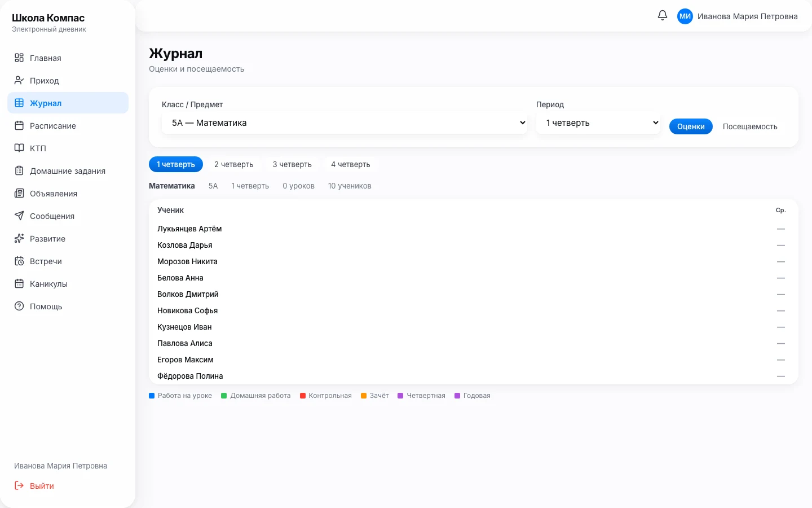Go to Приход section

pos(68,80)
